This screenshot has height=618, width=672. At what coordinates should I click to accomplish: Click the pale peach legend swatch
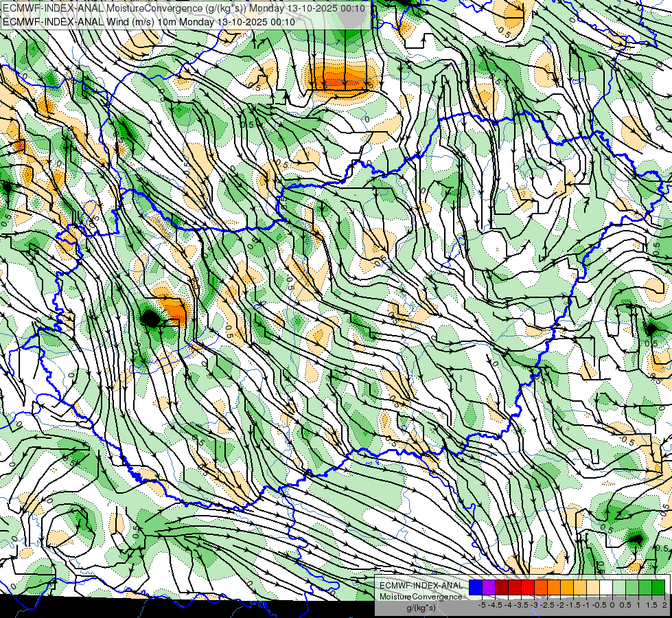(593, 587)
